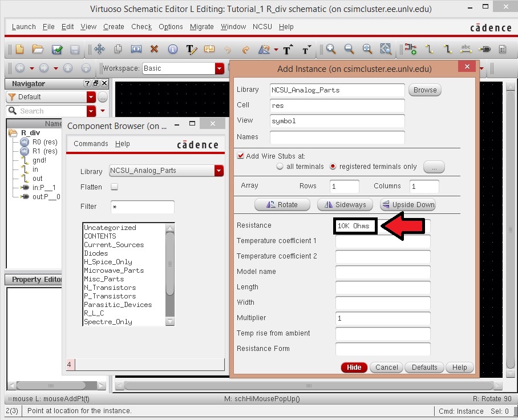Click the Zoom In magnifier icon
This screenshot has height=420, width=518.
pos(331,50)
